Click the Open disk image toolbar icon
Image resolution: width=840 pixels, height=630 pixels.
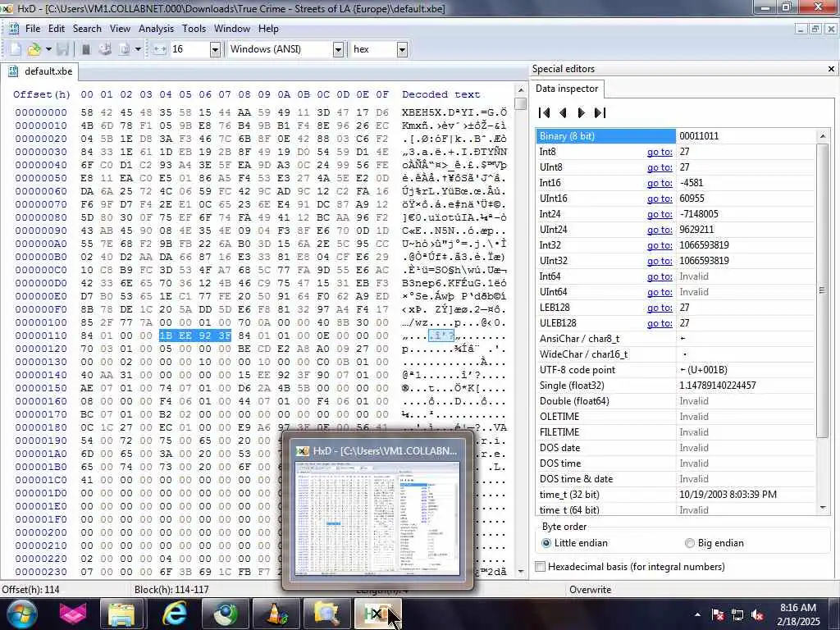point(125,49)
